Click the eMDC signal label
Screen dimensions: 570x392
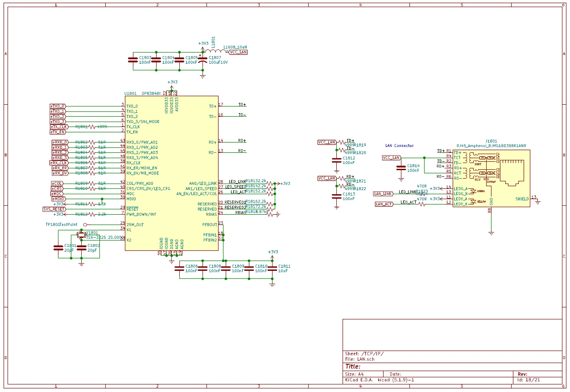(x=57, y=194)
